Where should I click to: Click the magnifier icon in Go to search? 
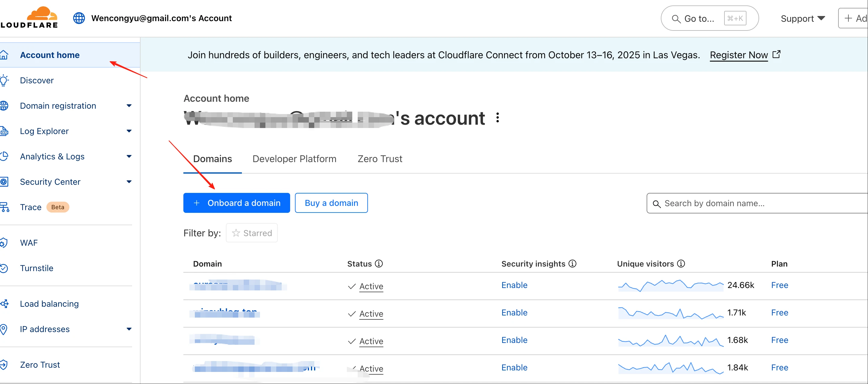[676, 19]
